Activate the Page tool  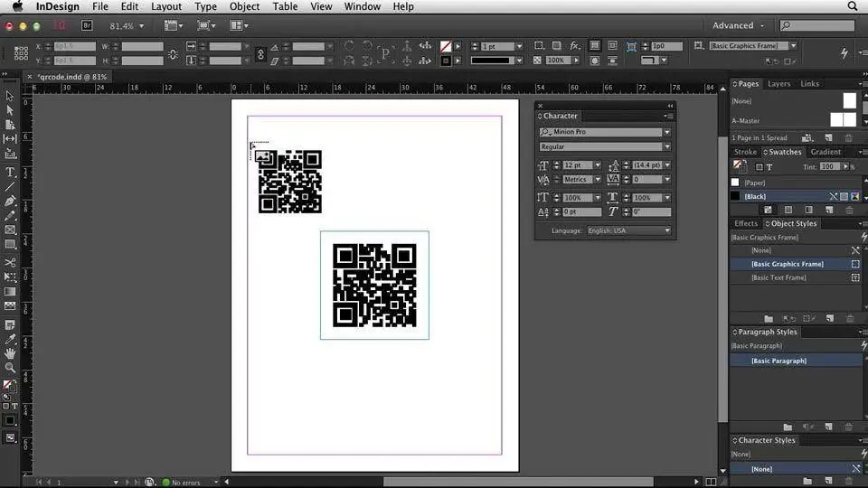9,125
